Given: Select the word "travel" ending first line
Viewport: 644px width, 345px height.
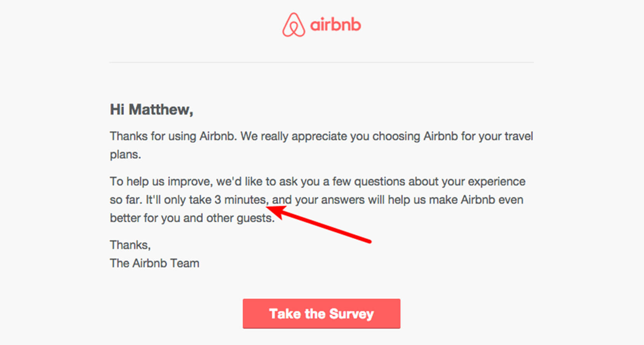Looking at the screenshot, I should coord(518,136).
